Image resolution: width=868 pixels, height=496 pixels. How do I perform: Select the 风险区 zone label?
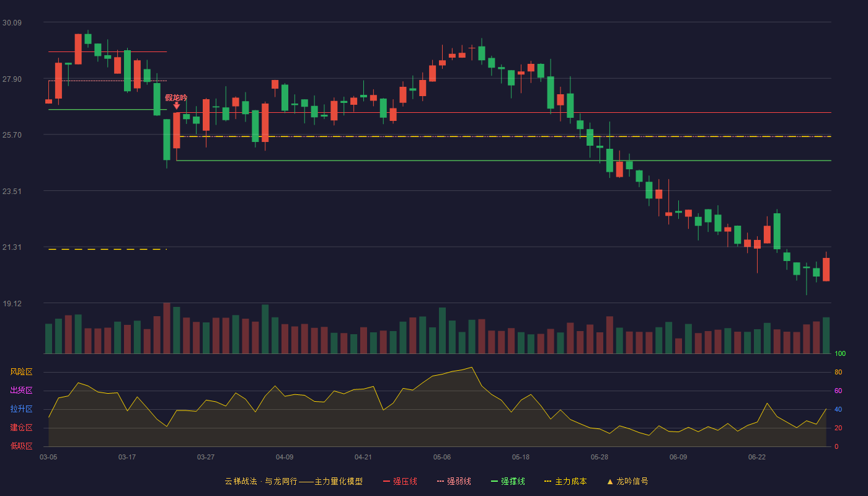pos(21,372)
